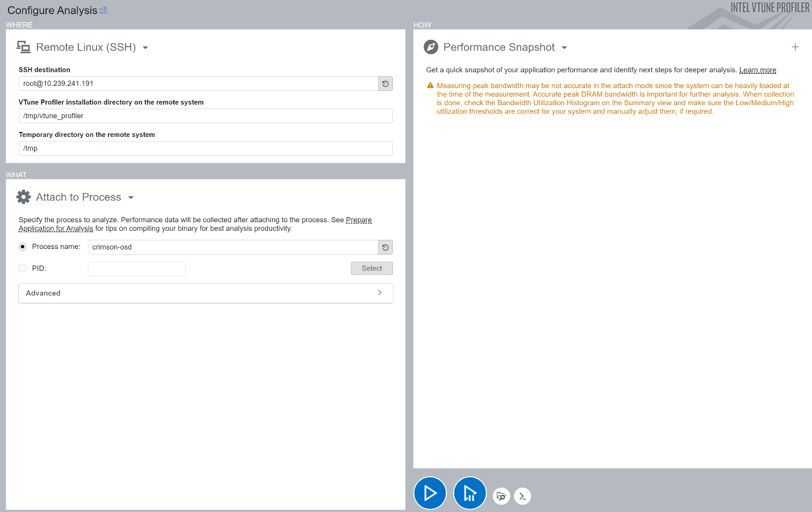Click the Attach to Process gear icon
The width and height of the screenshot is (812, 512).
click(x=24, y=197)
